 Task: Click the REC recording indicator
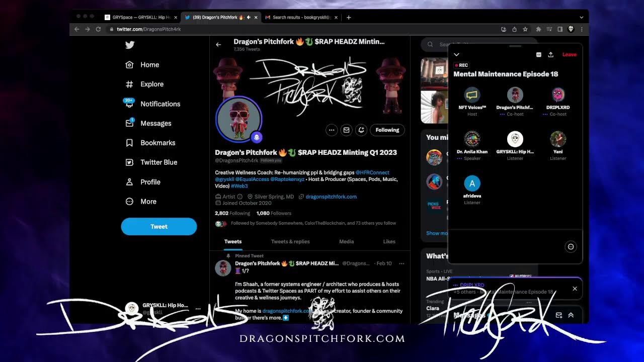coord(461,65)
